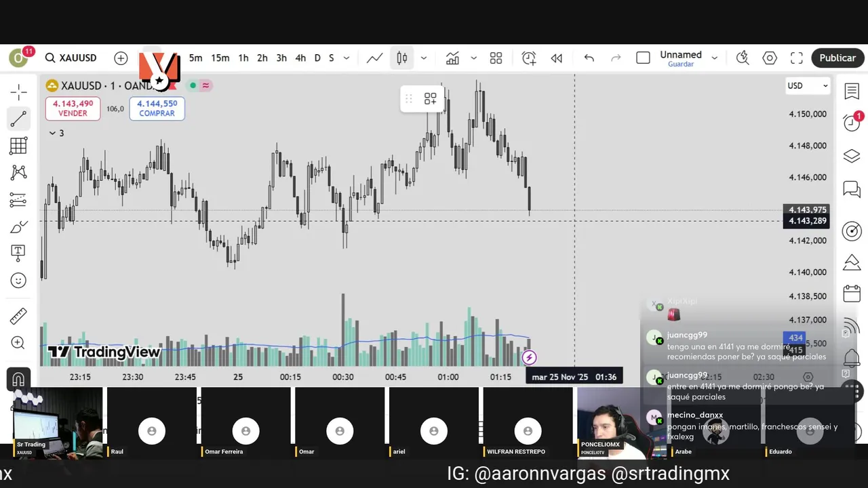The image size is (868, 488).
Task: Click the Sr Trading participant thumbnail
Action: tap(58, 422)
